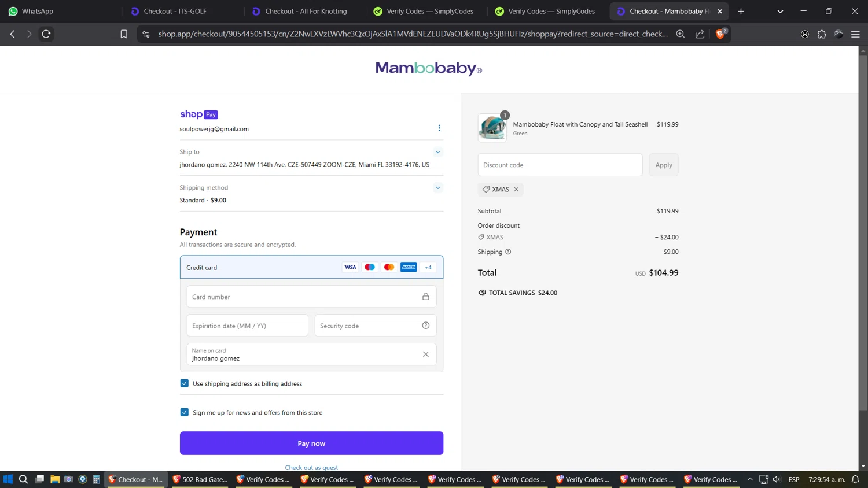Remove the XMAS discount code tag

[516, 189]
